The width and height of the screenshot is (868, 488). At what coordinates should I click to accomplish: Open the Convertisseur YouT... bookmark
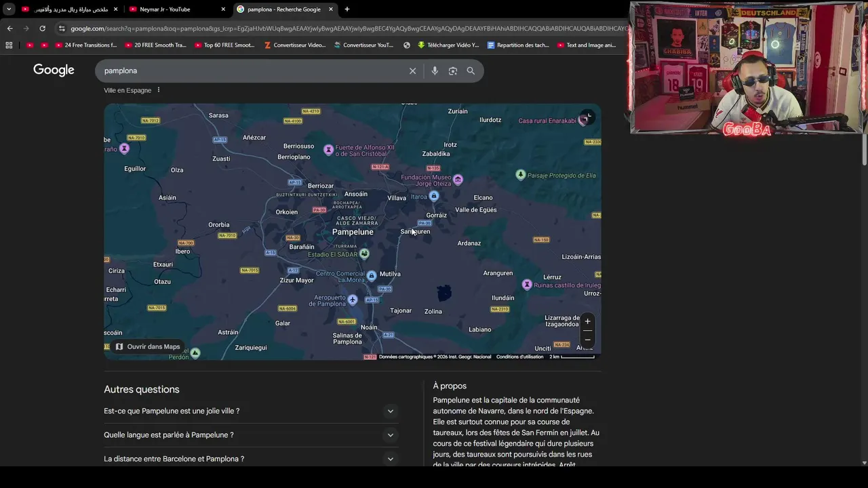point(363,45)
